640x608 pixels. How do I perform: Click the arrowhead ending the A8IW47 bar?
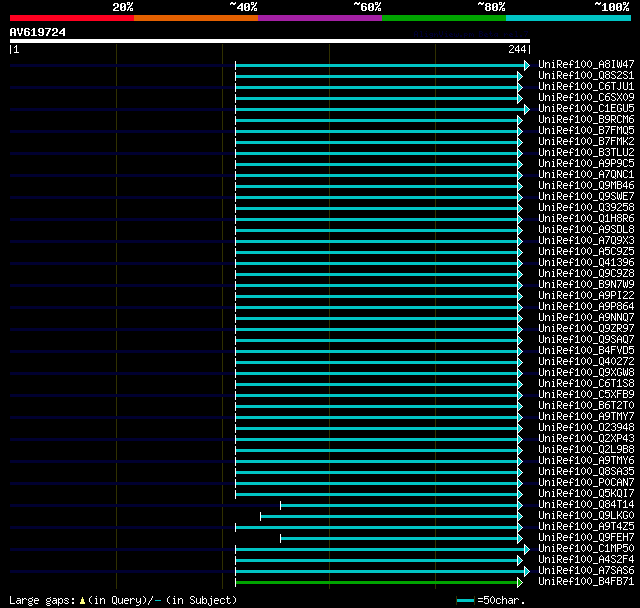[x=527, y=65]
